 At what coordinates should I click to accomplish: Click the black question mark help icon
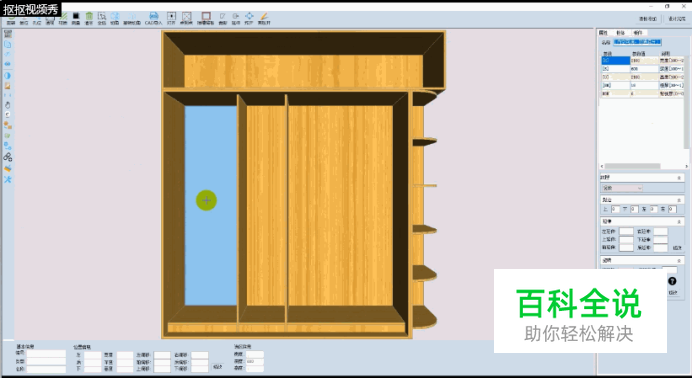click(672, 281)
